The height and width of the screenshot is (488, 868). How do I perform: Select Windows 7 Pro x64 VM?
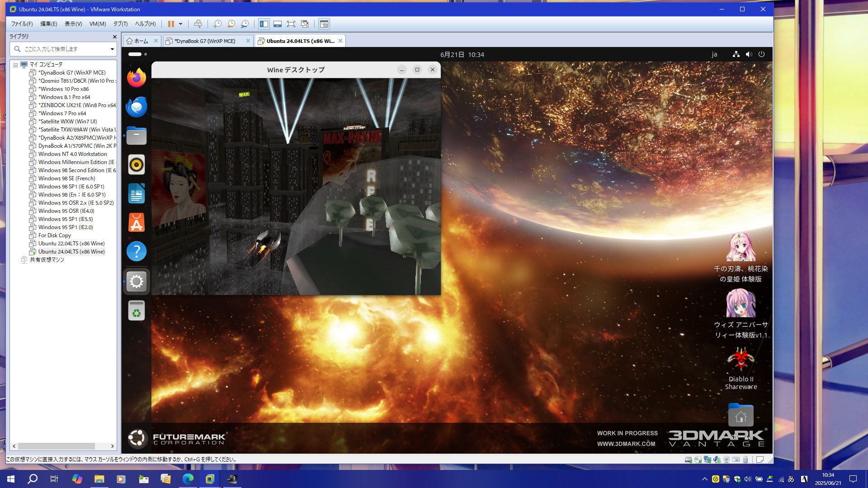point(62,113)
